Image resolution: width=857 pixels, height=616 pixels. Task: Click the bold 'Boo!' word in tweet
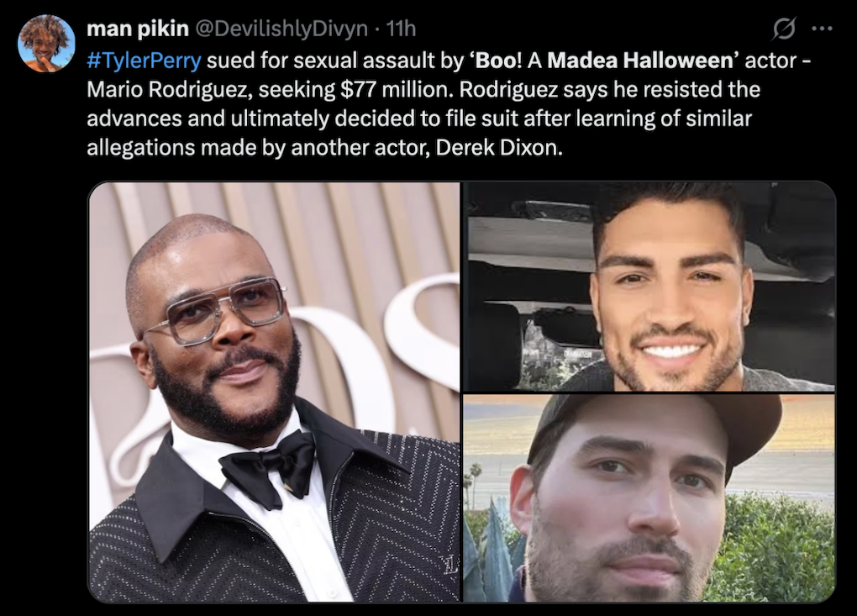(498, 61)
